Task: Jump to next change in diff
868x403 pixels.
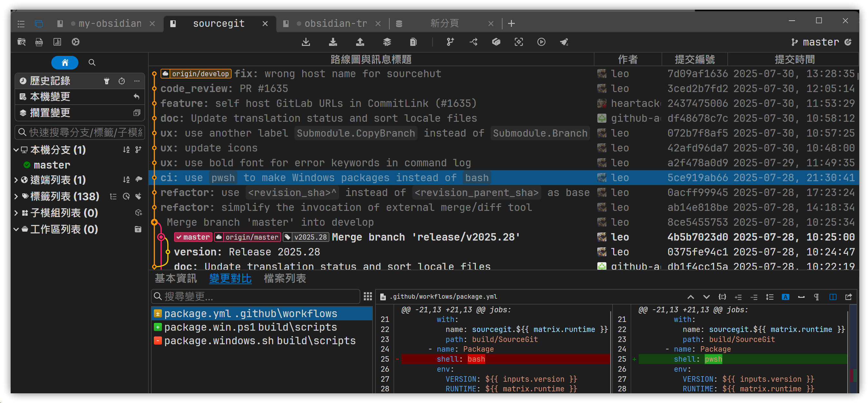Action: [x=706, y=297]
